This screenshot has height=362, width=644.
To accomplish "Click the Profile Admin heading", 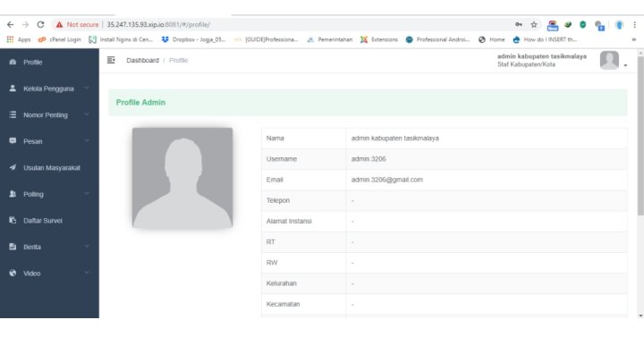I will click(140, 103).
